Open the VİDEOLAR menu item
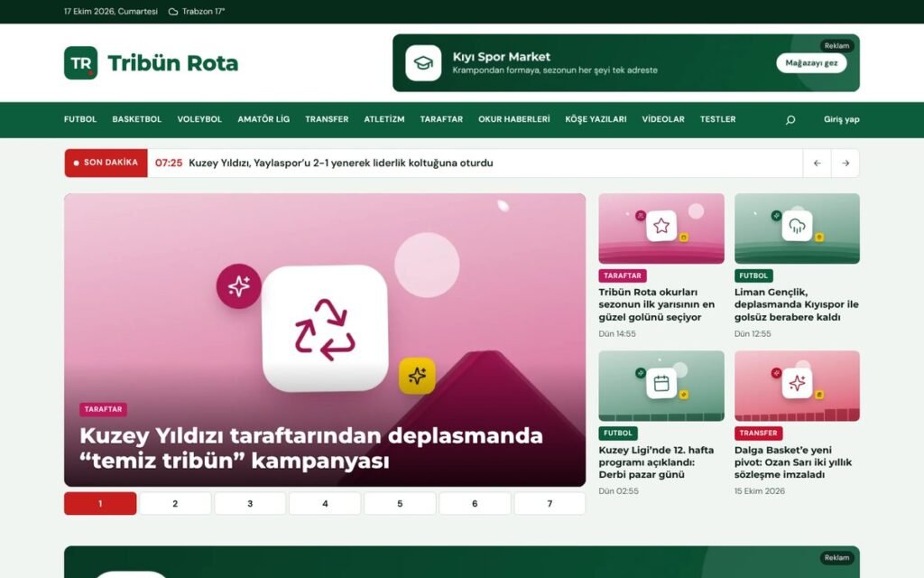The image size is (924, 578). (x=663, y=119)
